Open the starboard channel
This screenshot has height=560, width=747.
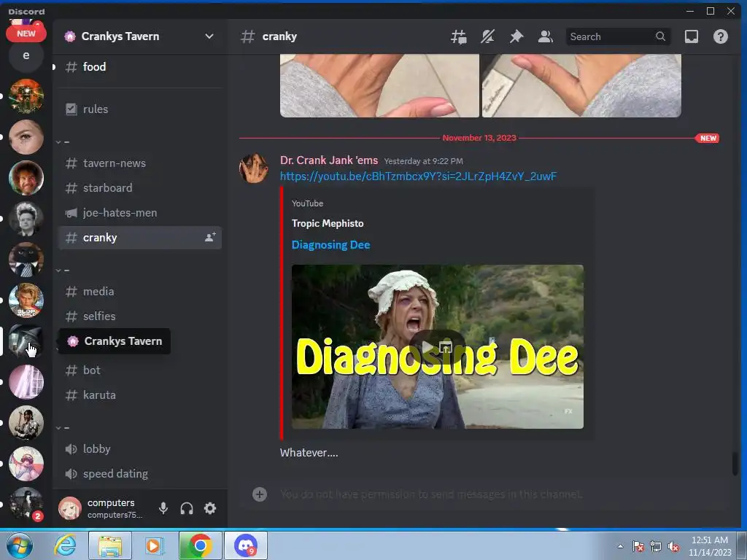click(139, 188)
